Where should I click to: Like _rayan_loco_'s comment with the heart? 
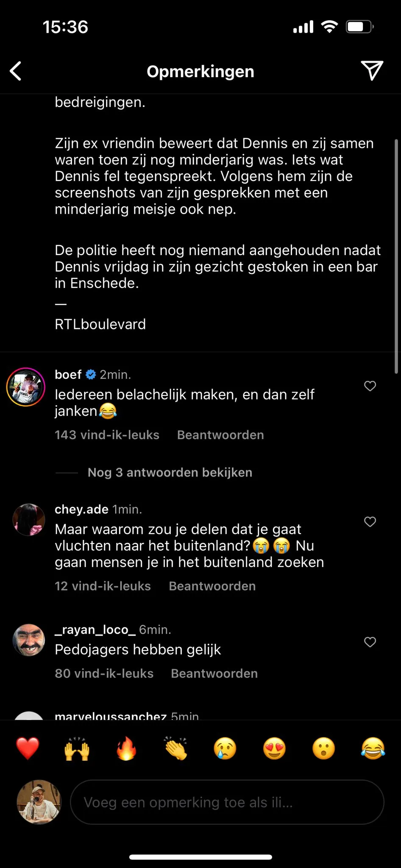click(x=370, y=642)
